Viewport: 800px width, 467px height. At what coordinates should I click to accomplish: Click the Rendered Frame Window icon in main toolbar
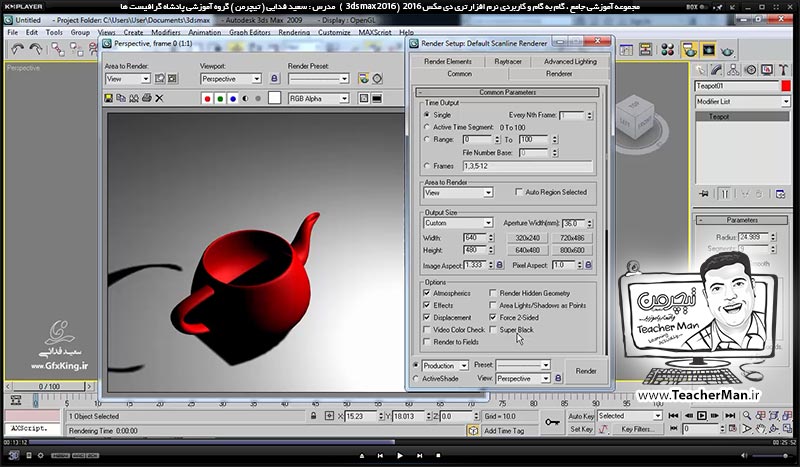tap(708, 50)
